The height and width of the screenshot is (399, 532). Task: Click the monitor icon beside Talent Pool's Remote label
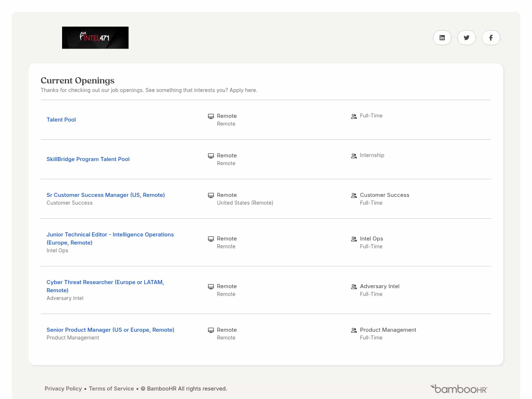tap(211, 116)
